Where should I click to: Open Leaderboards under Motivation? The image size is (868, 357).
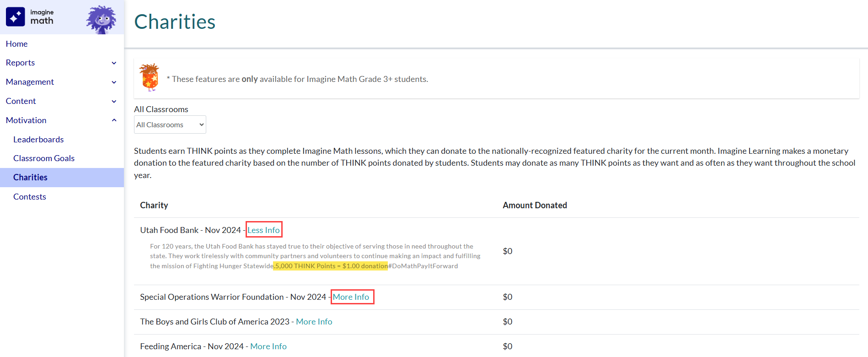[38, 140]
